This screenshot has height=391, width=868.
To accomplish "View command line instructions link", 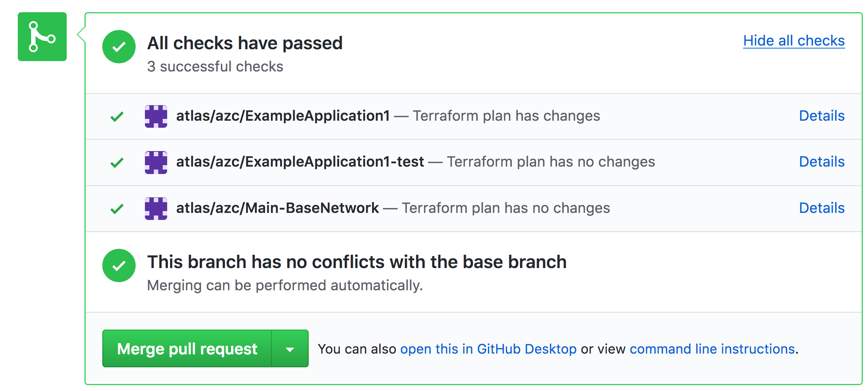I will pyautogui.click(x=712, y=349).
